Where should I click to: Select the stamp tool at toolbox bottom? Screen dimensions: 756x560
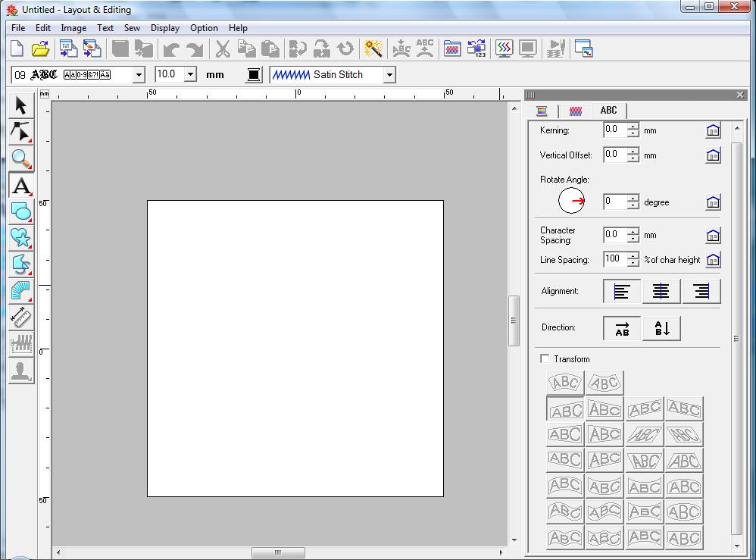click(x=21, y=371)
